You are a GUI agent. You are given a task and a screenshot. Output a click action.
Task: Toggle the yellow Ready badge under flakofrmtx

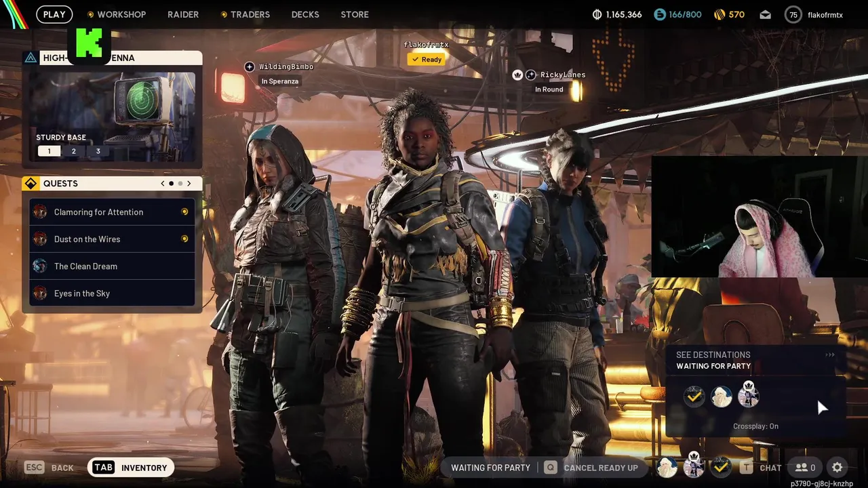pos(427,59)
